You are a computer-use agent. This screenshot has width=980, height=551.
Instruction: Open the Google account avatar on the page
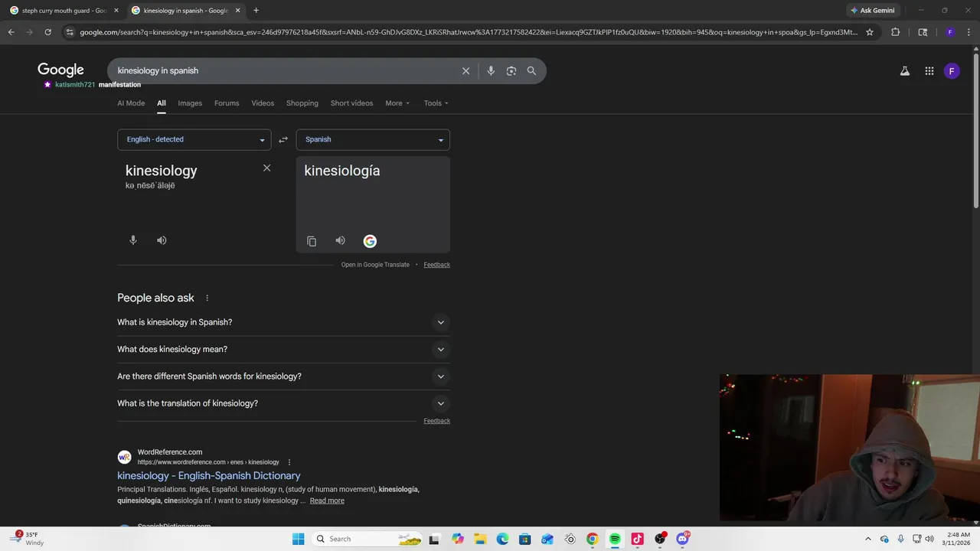(952, 71)
